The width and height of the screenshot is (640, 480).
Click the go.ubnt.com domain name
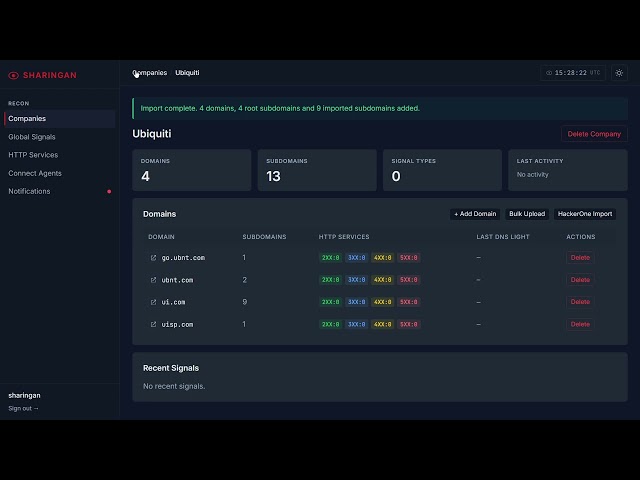[183, 258]
